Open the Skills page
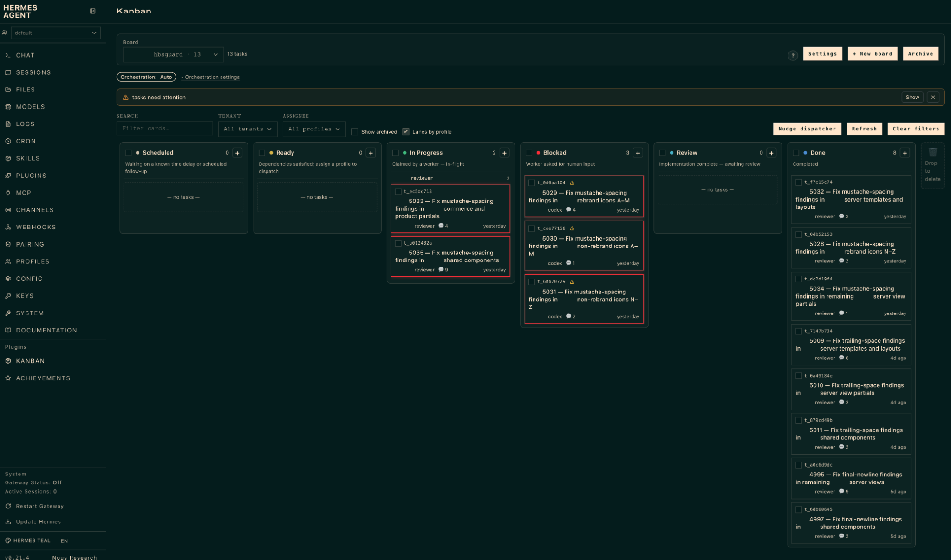951x560 pixels. pyautogui.click(x=28, y=158)
